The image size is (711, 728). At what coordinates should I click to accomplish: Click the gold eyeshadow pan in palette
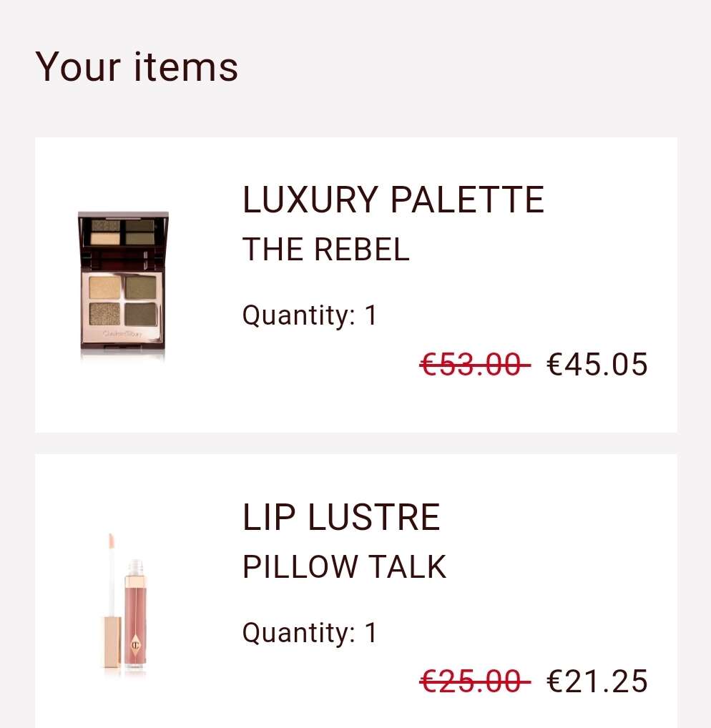click(104, 287)
